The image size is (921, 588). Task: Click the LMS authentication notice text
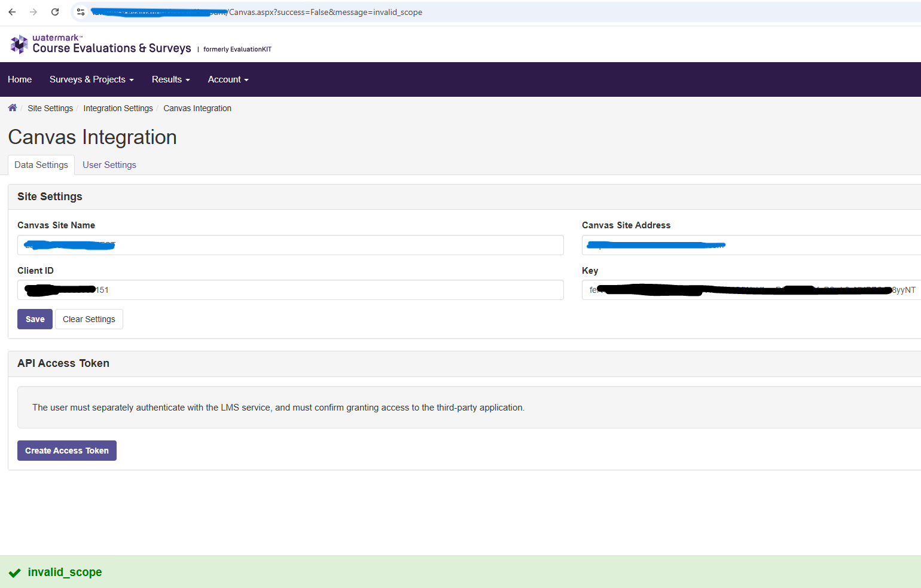pos(278,408)
